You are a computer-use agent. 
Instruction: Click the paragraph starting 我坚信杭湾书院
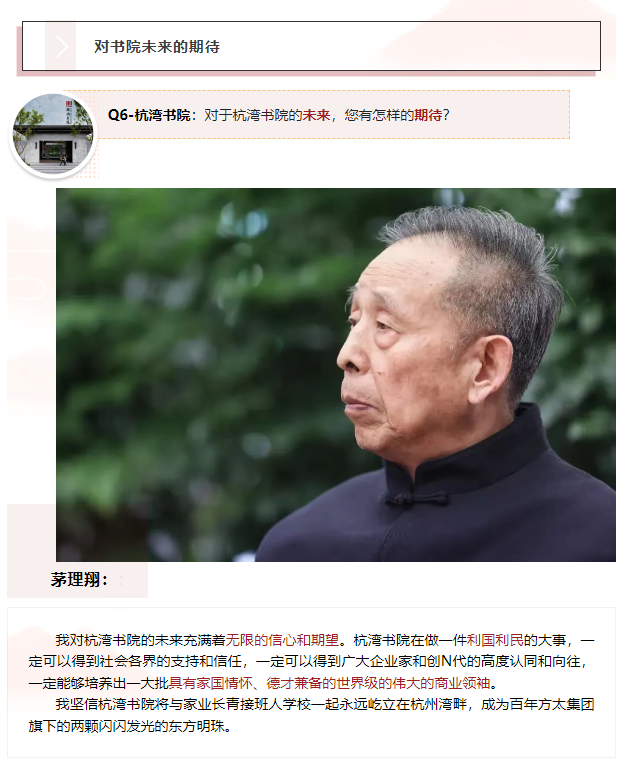point(311,715)
